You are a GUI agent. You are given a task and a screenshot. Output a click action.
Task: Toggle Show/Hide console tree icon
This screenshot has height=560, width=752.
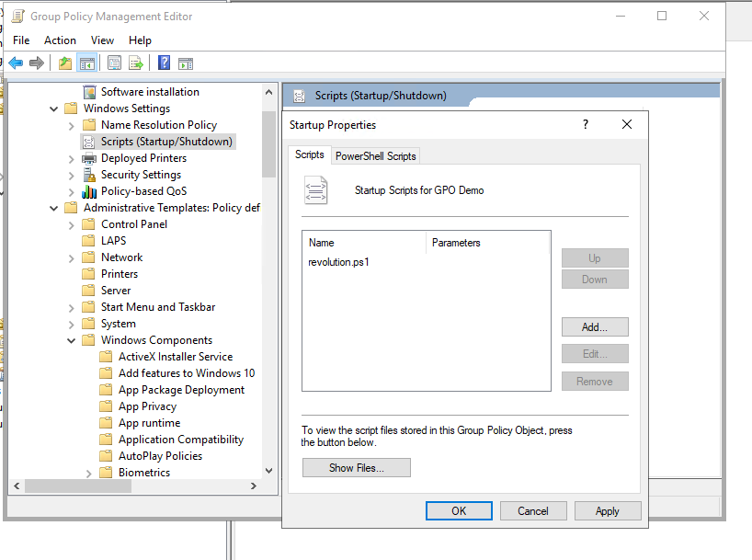click(87, 63)
